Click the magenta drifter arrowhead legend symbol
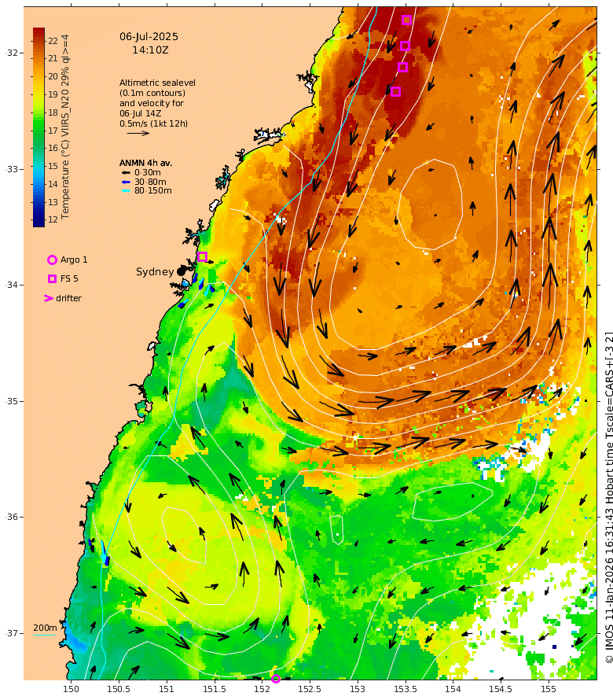Viewport: 613px width, 700px height. [x=49, y=298]
